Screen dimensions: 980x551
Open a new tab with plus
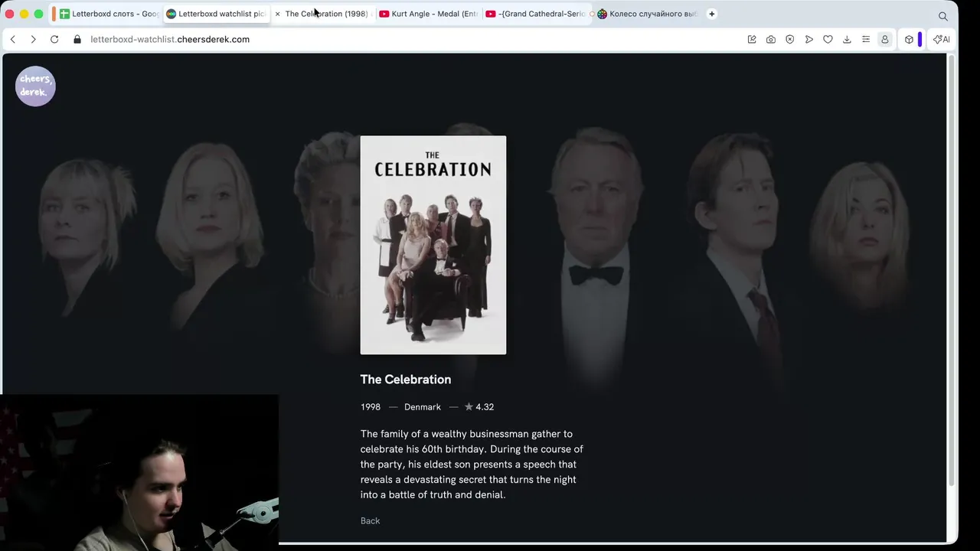click(712, 14)
